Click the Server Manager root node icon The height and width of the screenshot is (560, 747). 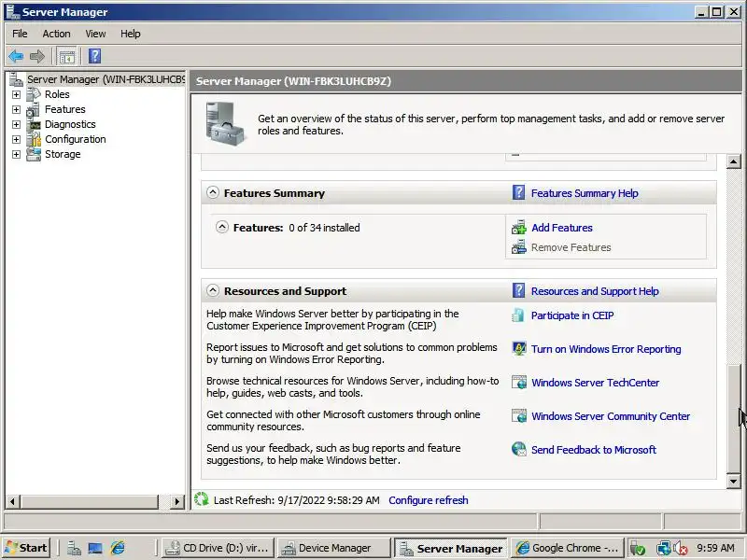pyautogui.click(x=16, y=79)
